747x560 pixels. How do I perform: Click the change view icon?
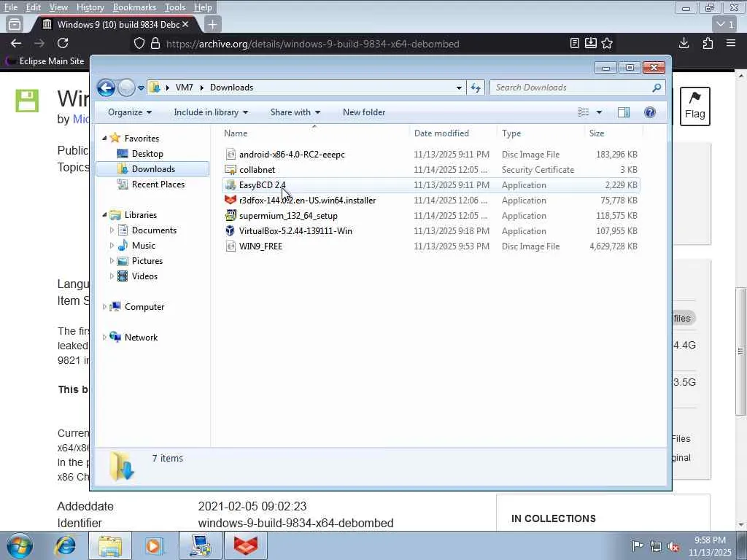583,112
